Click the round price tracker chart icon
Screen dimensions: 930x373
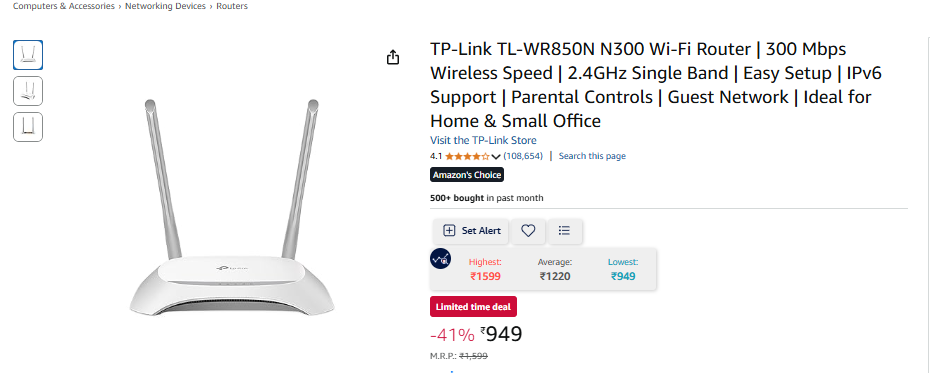(x=441, y=259)
